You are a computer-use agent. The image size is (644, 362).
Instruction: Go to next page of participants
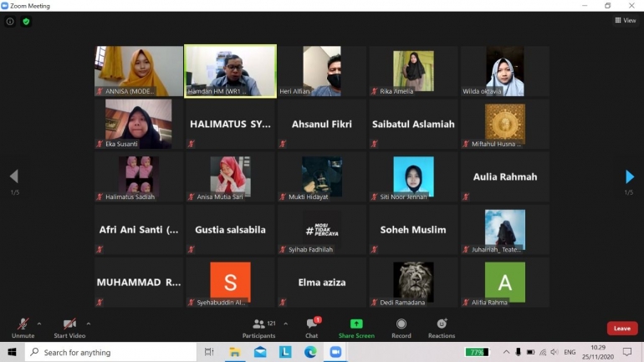point(630,176)
